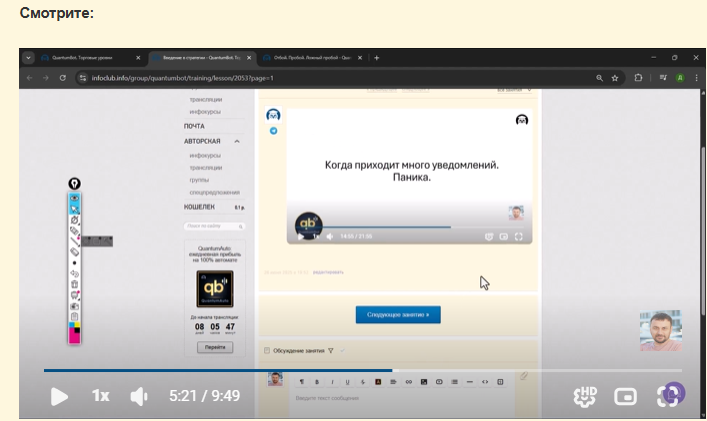
Task: Choose the brush size dot in annotation toolbar
Action: [74, 263]
